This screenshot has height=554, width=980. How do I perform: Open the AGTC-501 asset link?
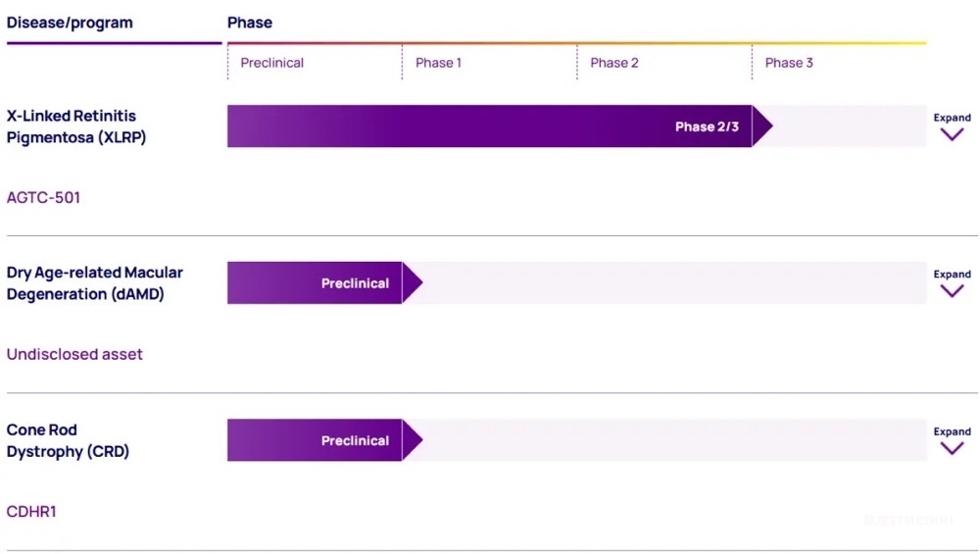[x=43, y=197]
